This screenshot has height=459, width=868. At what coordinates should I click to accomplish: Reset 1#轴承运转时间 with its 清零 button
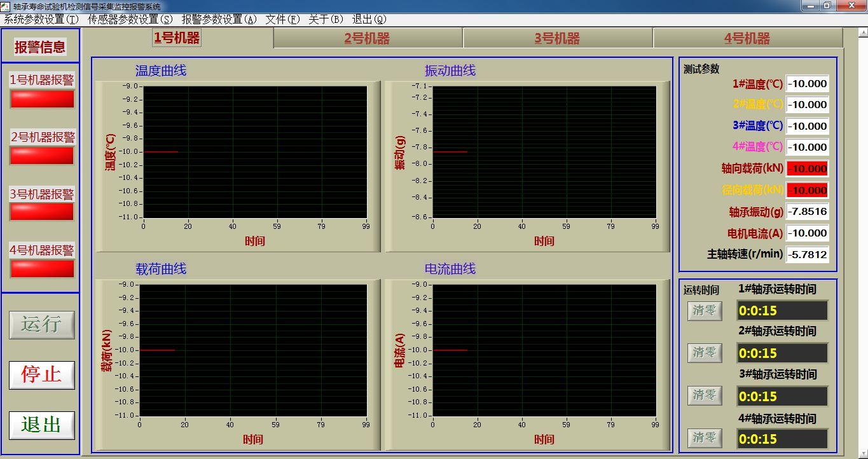(x=705, y=310)
